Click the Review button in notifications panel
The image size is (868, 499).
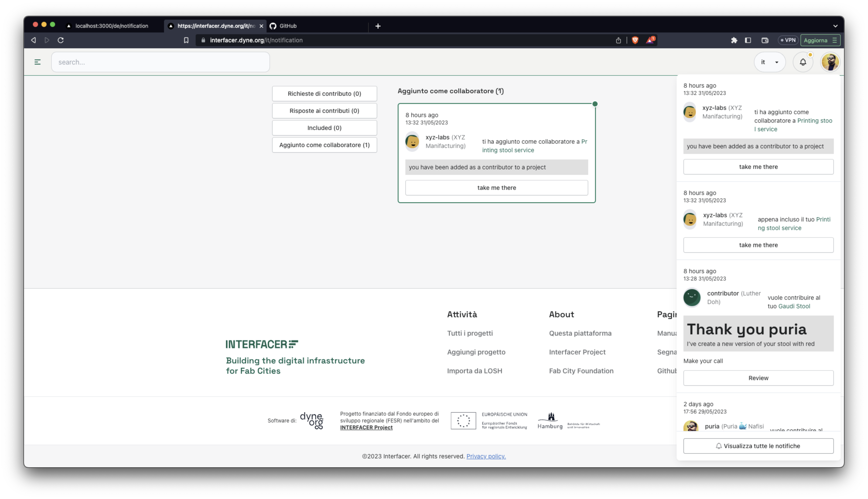click(x=758, y=378)
